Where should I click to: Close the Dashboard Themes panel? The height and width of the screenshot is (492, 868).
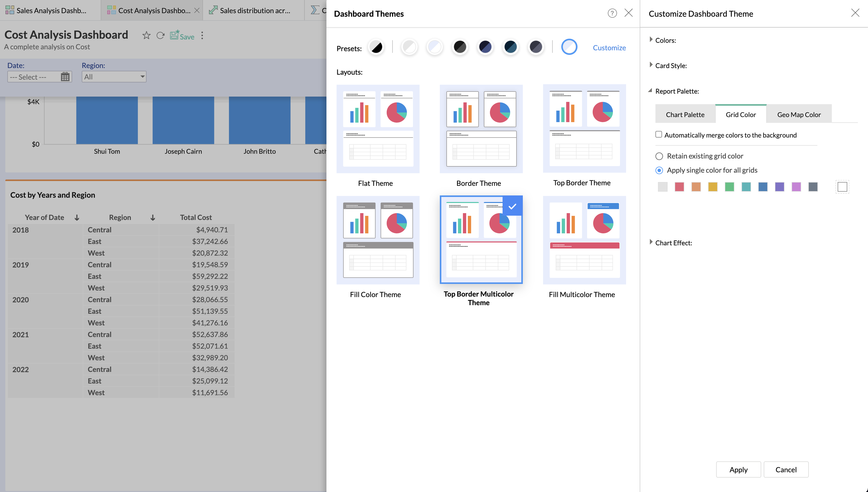pos(629,13)
